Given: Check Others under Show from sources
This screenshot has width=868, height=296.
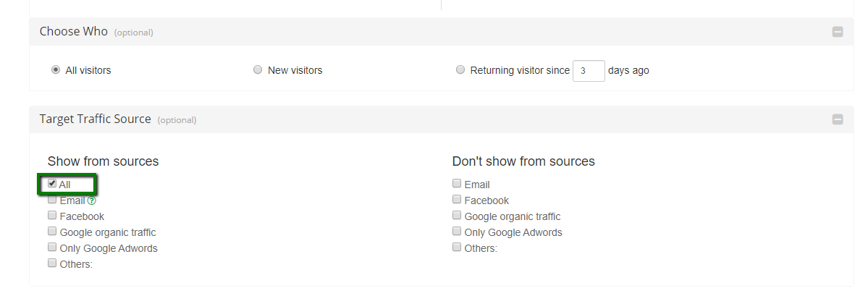Looking at the screenshot, I should pyautogui.click(x=52, y=263).
